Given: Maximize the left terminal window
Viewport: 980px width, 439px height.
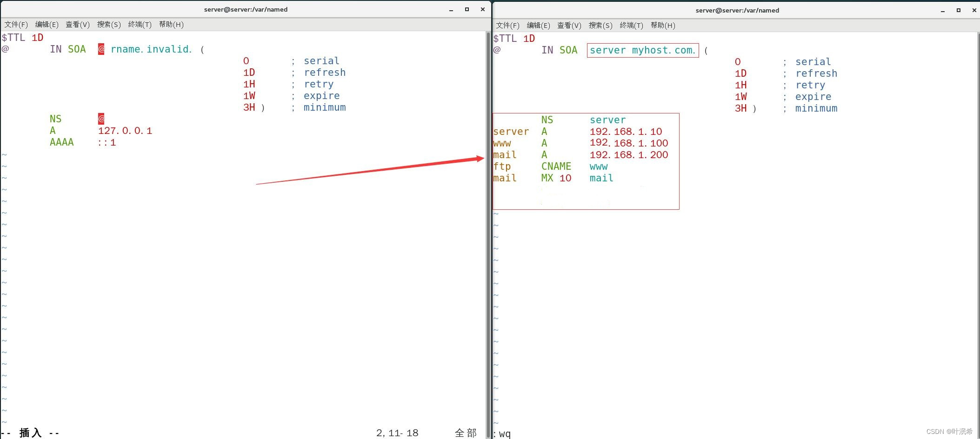Looking at the screenshot, I should [467, 9].
